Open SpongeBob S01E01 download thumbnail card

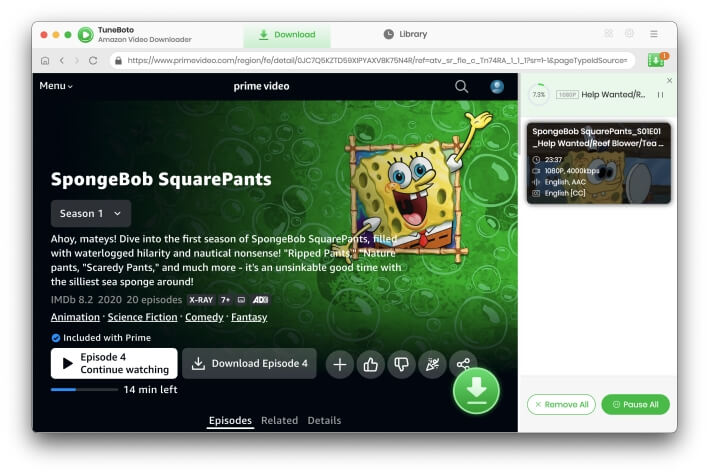(x=599, y=163)
